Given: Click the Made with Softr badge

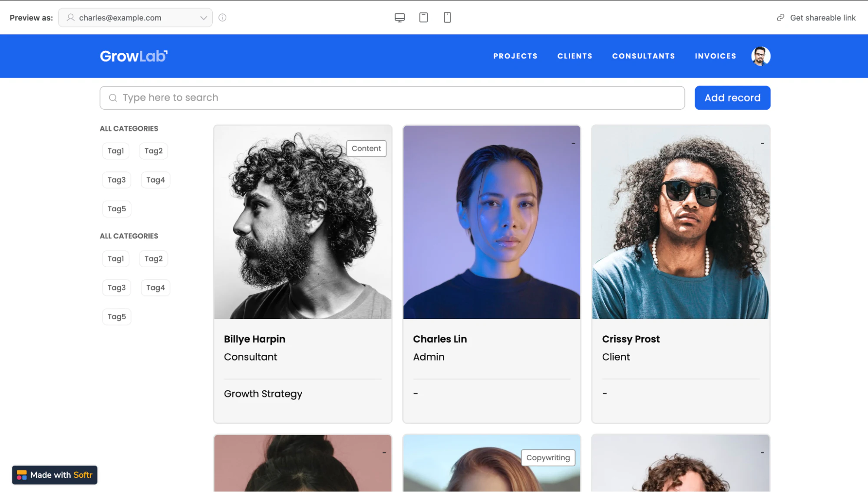Looking at the screenshot, I should [x=55, y=475].
